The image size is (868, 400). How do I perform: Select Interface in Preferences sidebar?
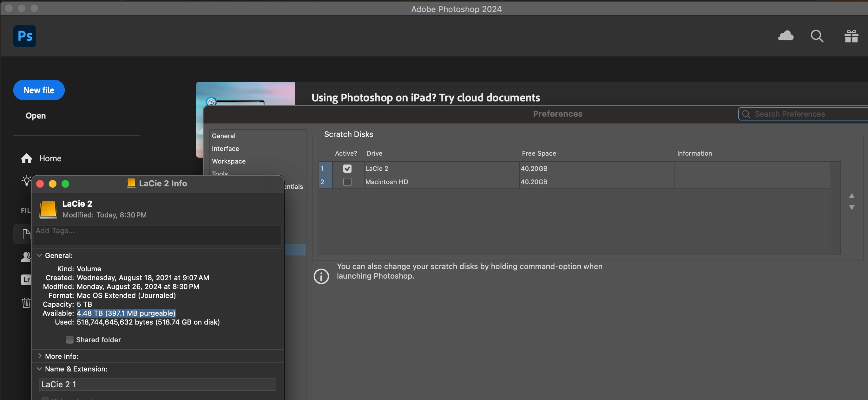[226, 148]
